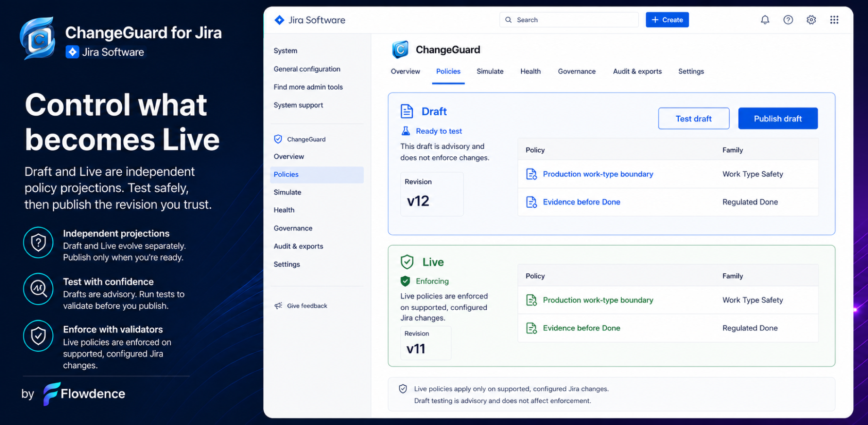Click the Flowdence logo mark
The height and width of the screenshot is (425, 868).
point(51,394)
